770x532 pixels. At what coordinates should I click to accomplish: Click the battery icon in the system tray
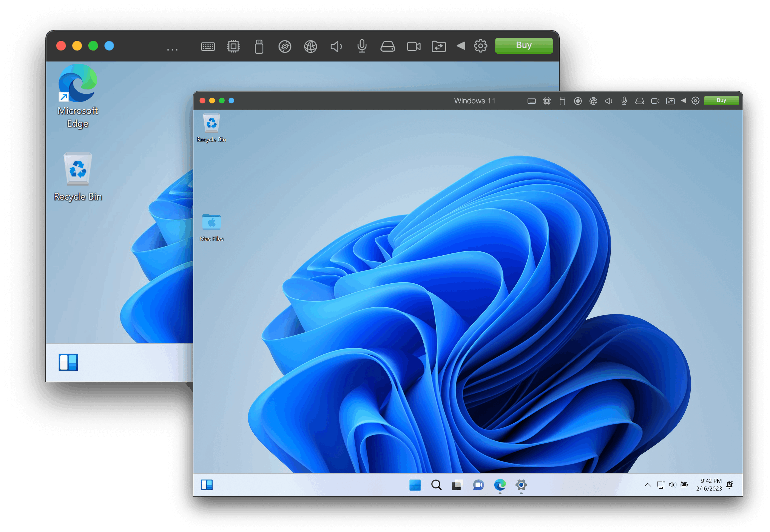pyautogui.click(x=684, y=484)
